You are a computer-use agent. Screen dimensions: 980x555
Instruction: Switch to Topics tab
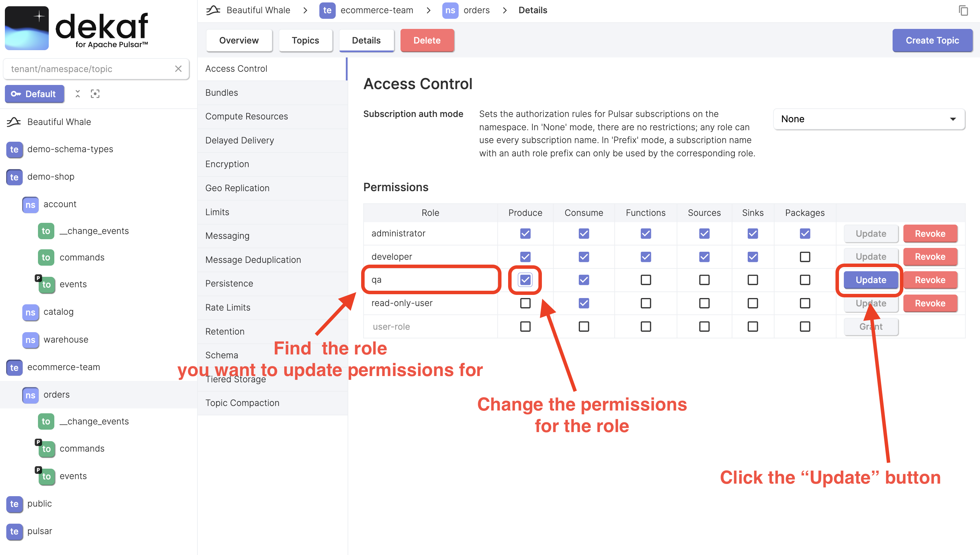pos(305,40)
